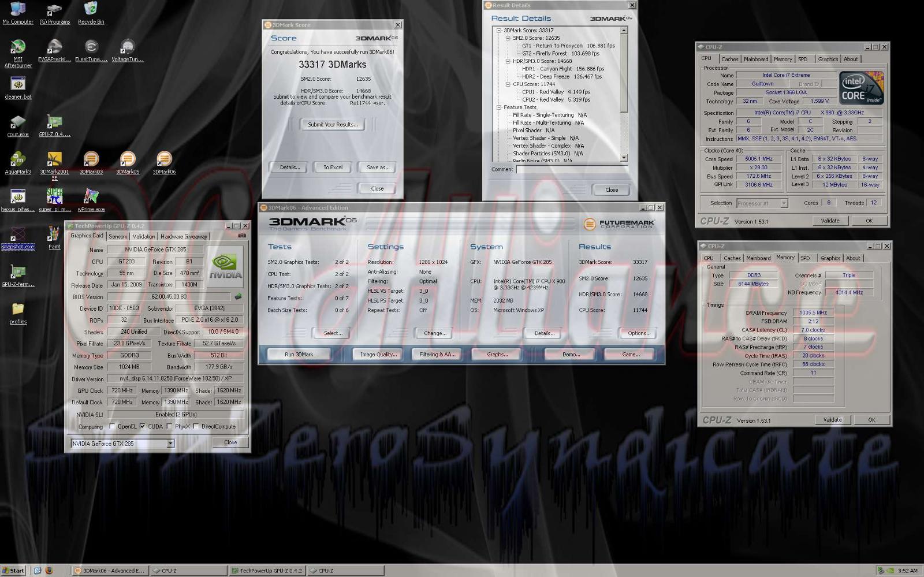This screenshot has width=924, height=577.
Task: Click Options under Results in 3DMark06
Action: coord(639,333)
